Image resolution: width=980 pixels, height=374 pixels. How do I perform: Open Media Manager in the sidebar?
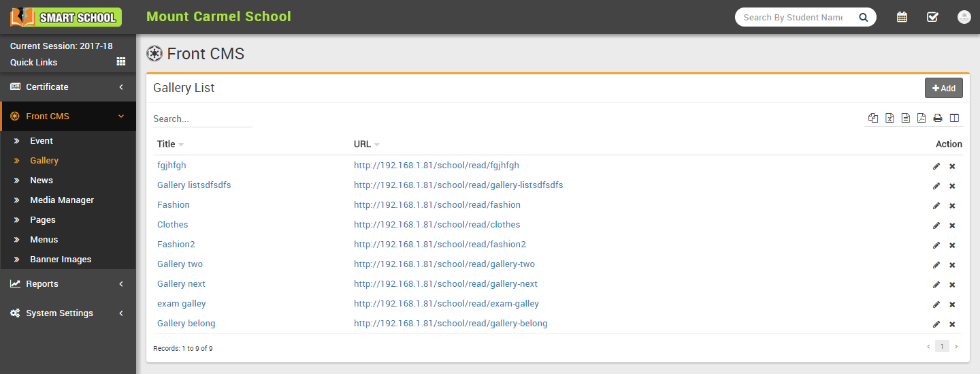tap(62, 200)
